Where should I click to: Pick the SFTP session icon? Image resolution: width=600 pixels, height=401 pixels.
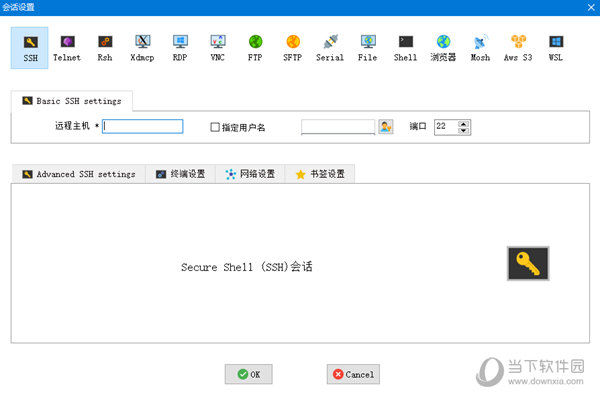point(293,48)
